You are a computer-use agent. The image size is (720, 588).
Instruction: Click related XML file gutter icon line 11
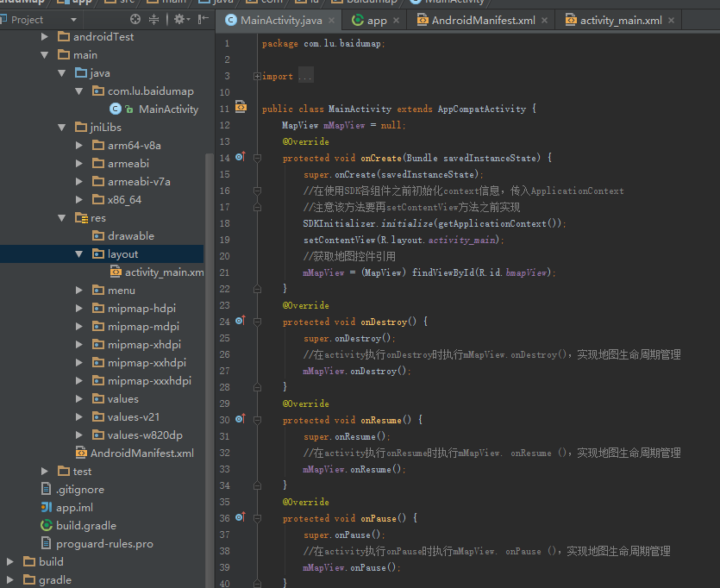click(x=241, y=107)
